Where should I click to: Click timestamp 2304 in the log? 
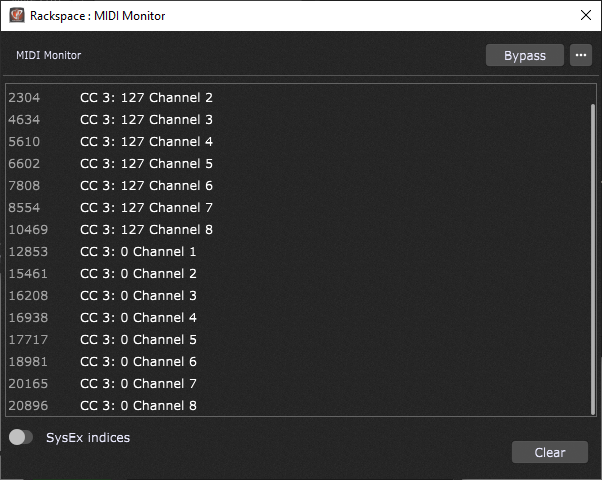(24, 98)
